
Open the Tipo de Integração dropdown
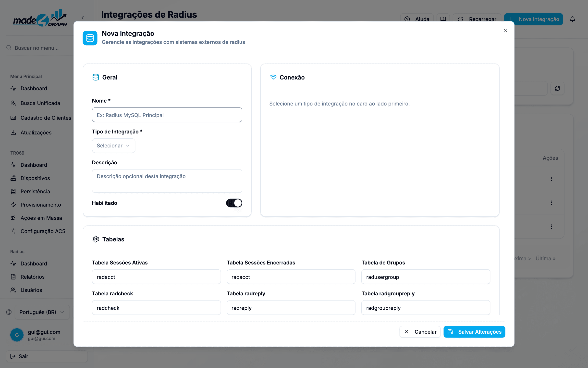coord(113,145)
